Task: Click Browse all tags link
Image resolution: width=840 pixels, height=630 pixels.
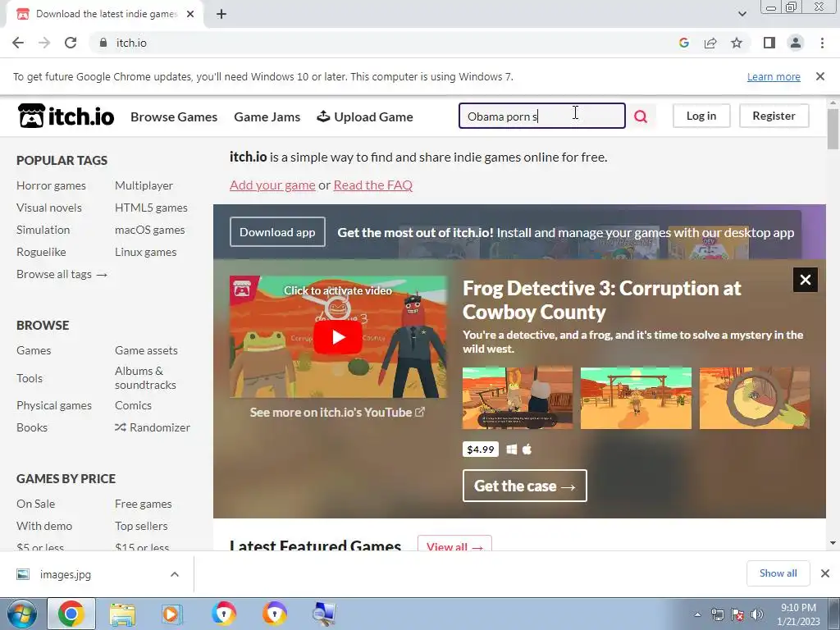Action: pyautogui.click(x=62, y=274)
